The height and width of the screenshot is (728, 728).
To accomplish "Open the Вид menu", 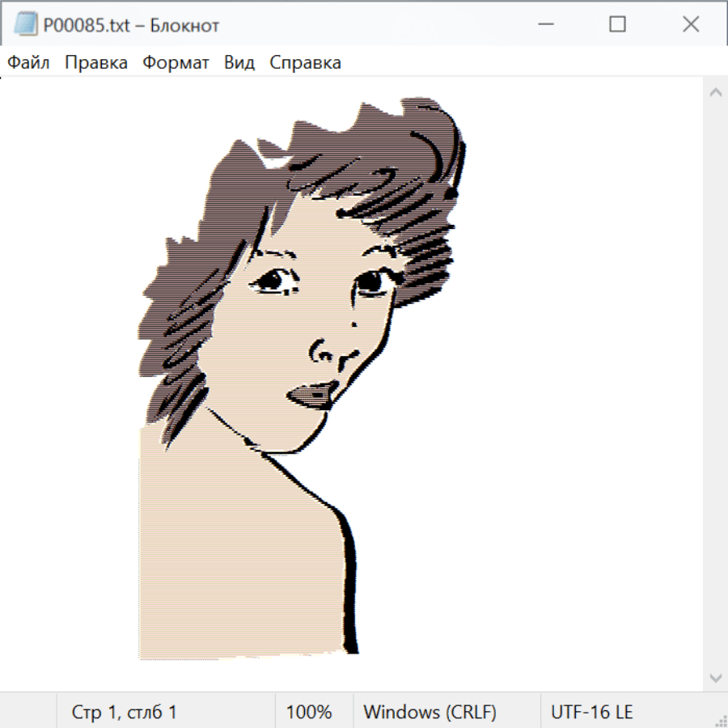I will 239,63.
